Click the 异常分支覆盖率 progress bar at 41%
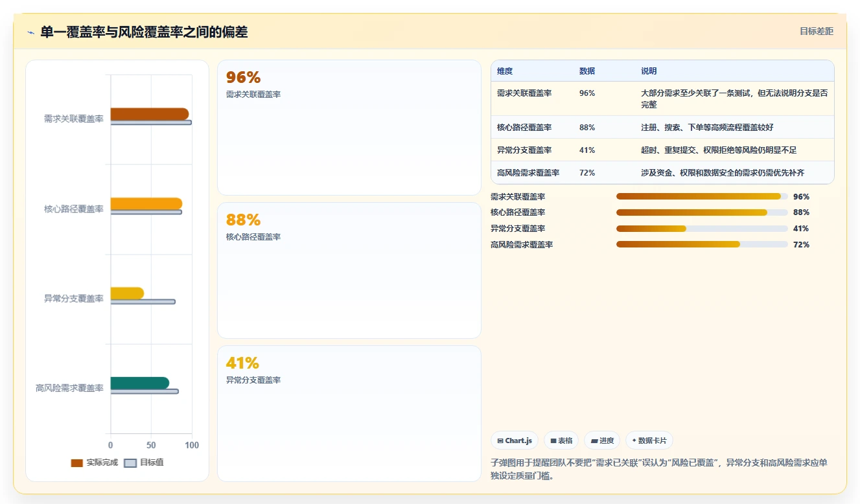The image size is (860, 504). (x=702, y=229)
